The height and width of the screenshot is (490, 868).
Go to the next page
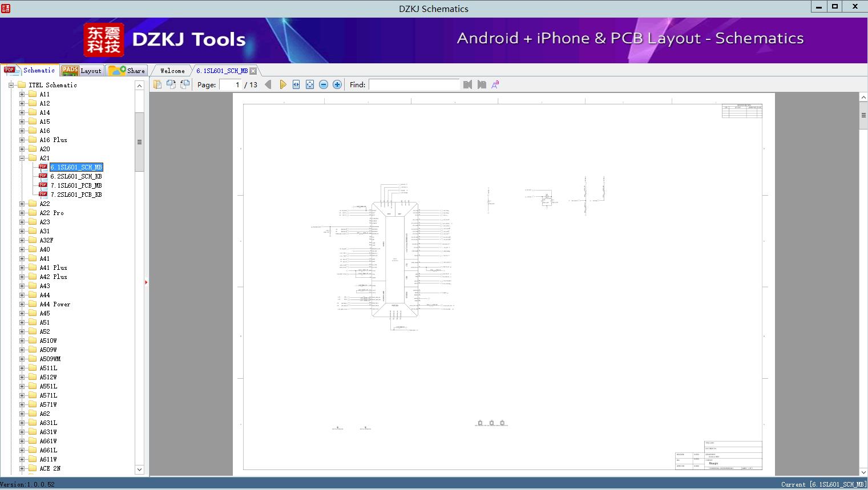(x=282, y=84)
